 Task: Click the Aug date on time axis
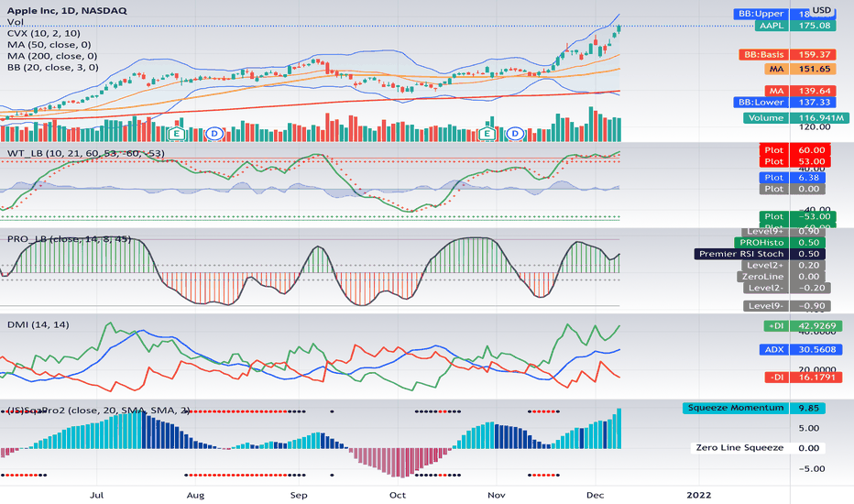195,495
